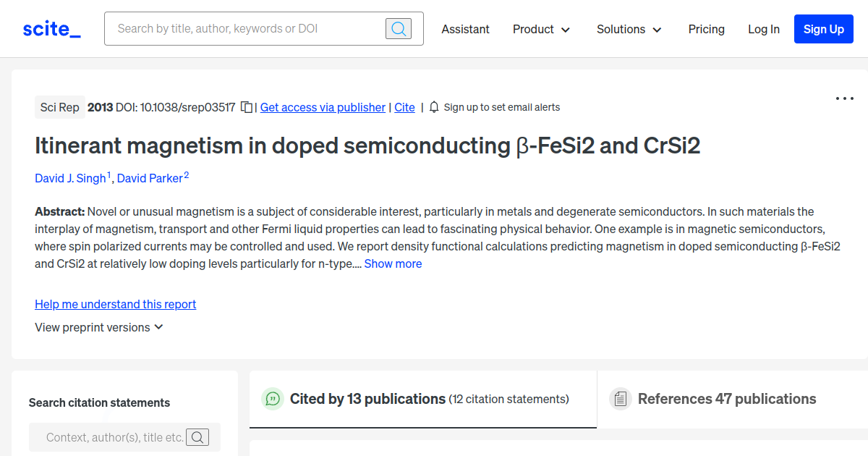Viewport: 868px width, 456px height.
Task: Click the green smiley citation icon
Action: pyautogui.click(x=273, y=399)
